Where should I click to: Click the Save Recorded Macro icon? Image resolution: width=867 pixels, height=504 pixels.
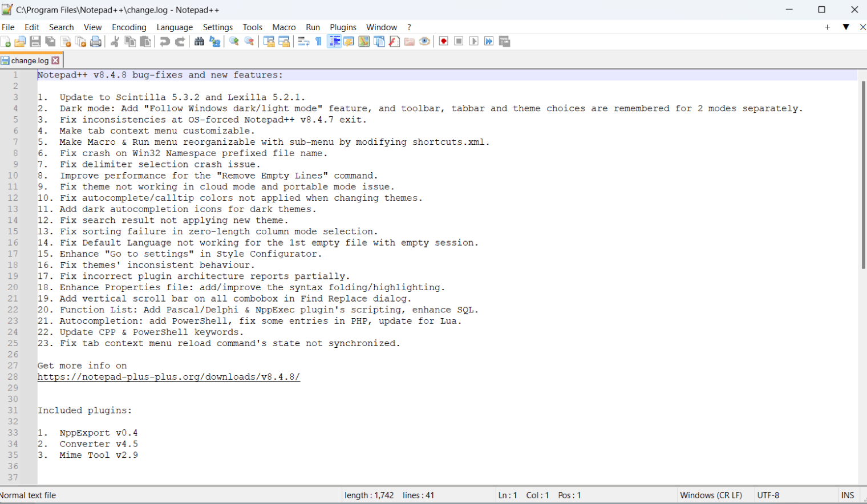tap(504, 42)
